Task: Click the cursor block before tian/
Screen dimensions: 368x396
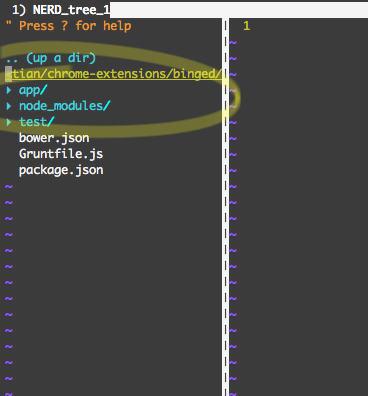Action: (9, 74)
